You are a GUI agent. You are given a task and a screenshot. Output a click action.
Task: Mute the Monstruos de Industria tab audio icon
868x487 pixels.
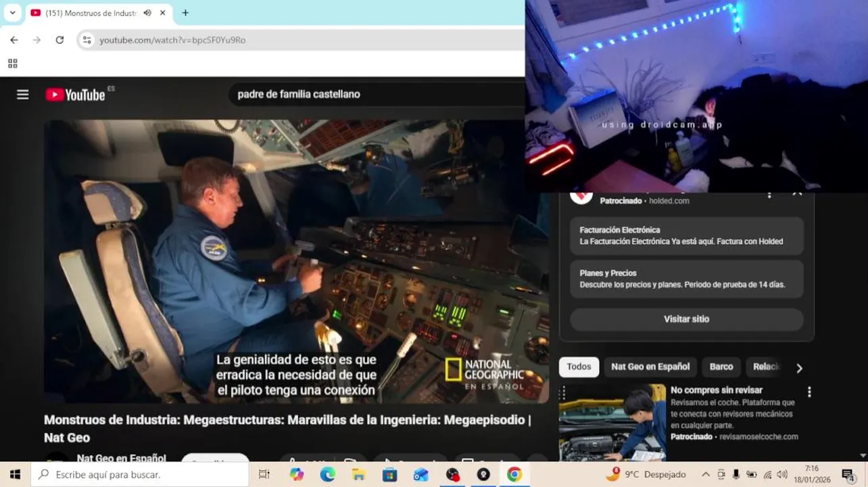[147, 13]
